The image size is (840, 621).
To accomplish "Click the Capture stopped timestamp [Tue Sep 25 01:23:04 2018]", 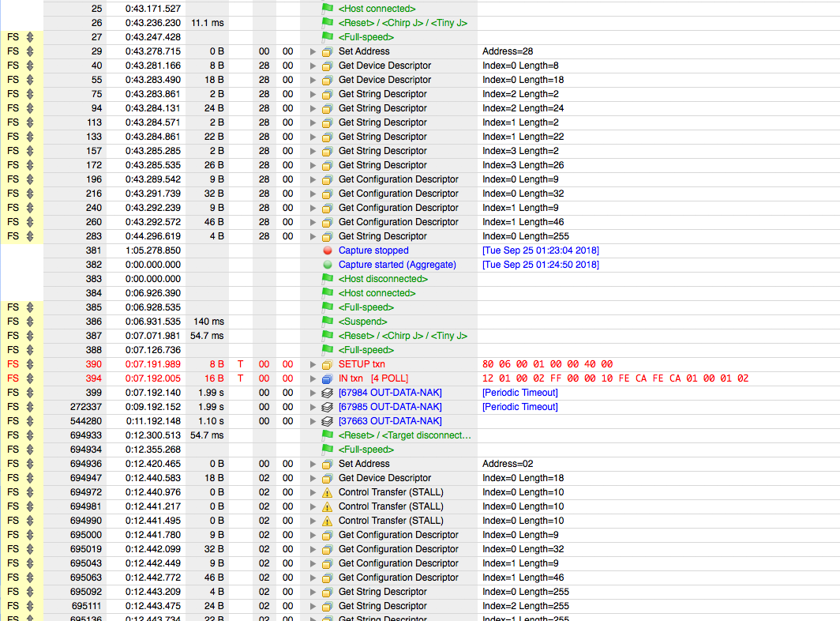I will pos(540,250).
